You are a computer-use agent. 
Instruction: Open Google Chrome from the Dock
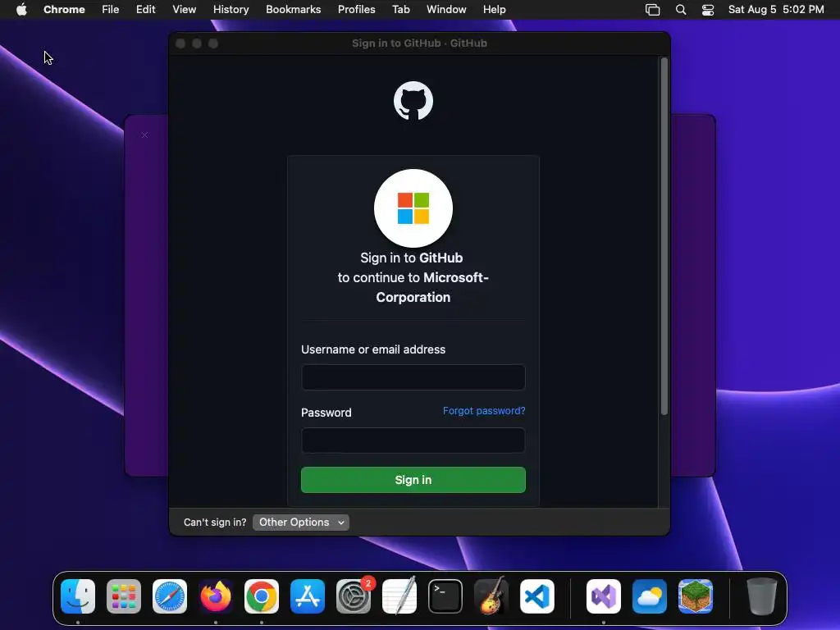[262, 596]
